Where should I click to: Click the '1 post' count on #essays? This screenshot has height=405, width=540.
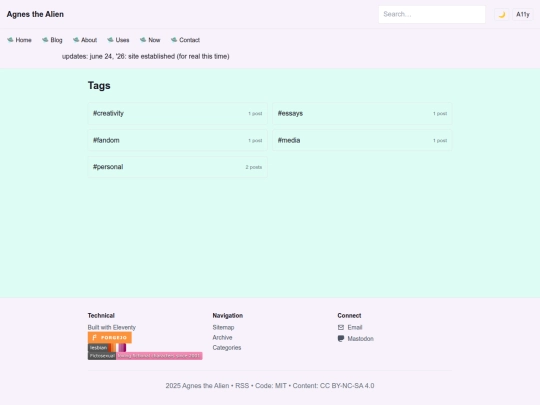click(440, 113)
